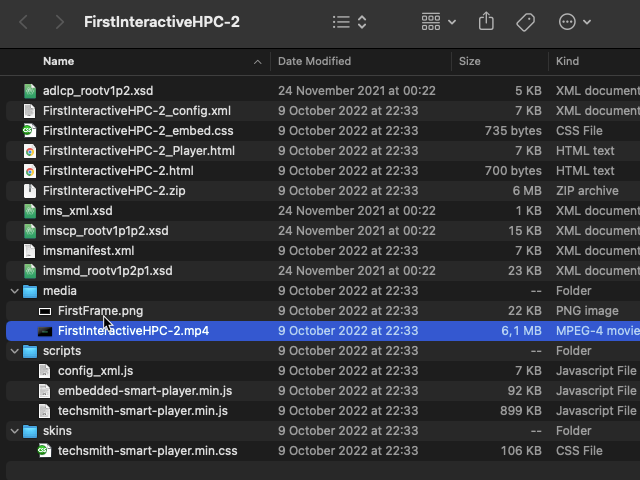This screenshot has height=480, width=640.
Task: Sort by the Name column header
Action: [58, 61]
